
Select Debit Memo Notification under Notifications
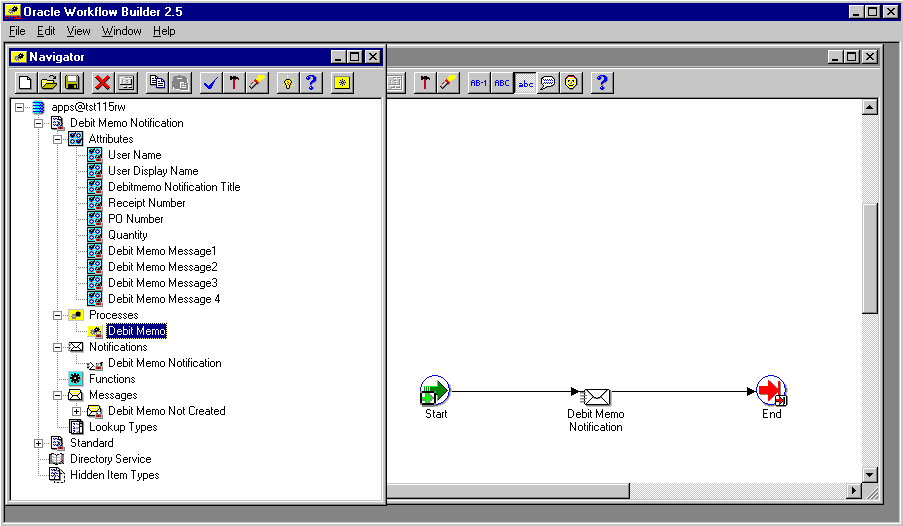(x=165, y=364)
